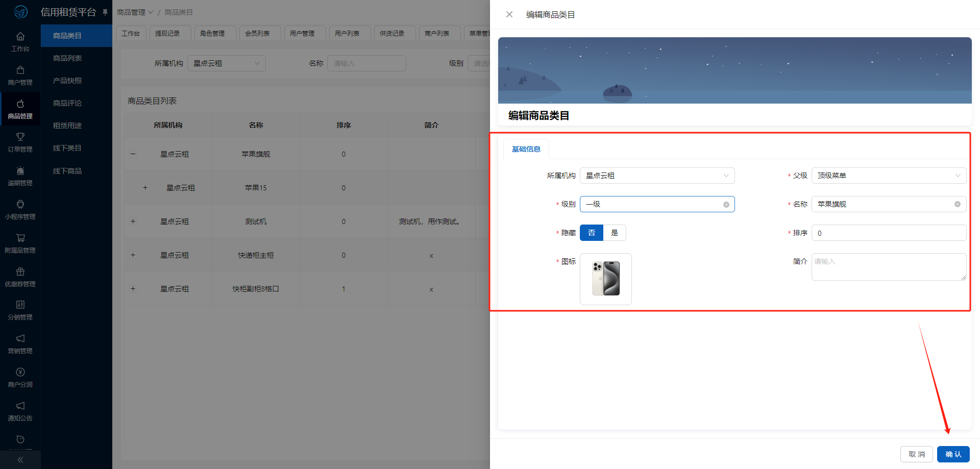Click the 商品类目 breadcrumb text
Viewport: 980px width, 469px height.
(x=179, y=12)
